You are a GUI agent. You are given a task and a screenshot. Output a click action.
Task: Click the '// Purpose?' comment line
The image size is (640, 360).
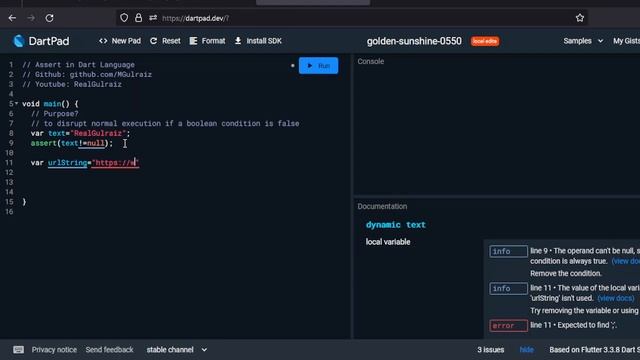click(x=54, y=114)
